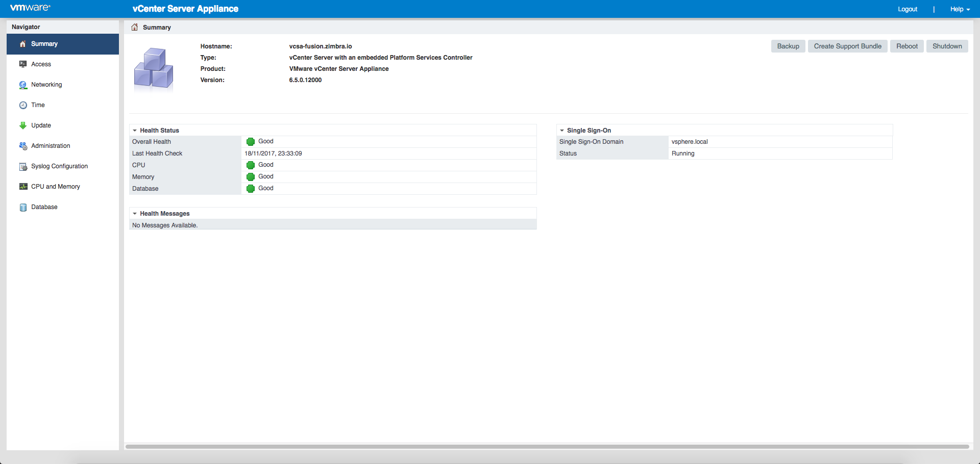Click the Hostname field label
Image resolution: width=980 pixels, height=464 pixels.
click(216, 46)
